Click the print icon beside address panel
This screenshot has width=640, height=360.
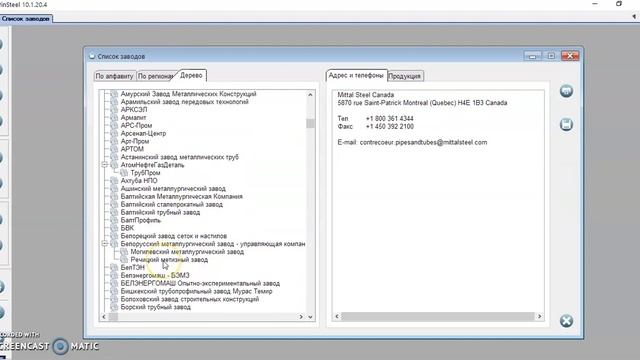[x=566, y=91]
